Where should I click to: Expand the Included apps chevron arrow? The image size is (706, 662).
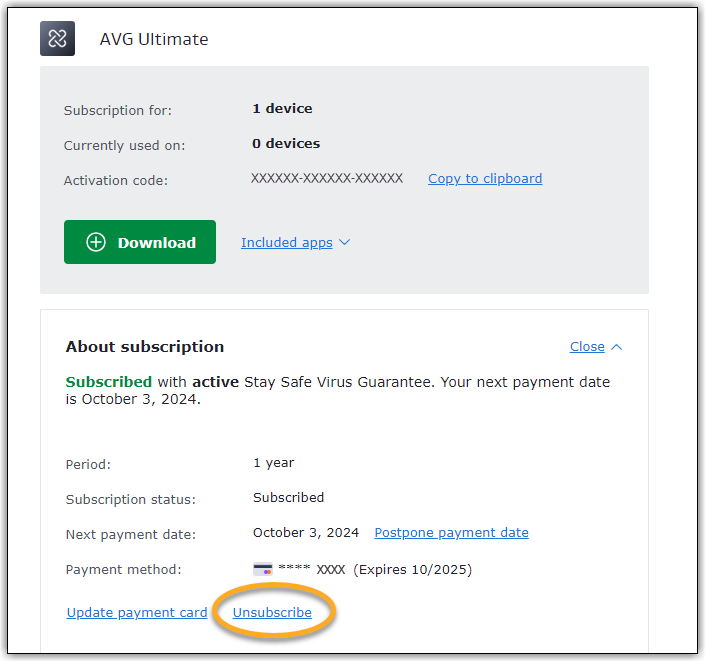point(344,242)
